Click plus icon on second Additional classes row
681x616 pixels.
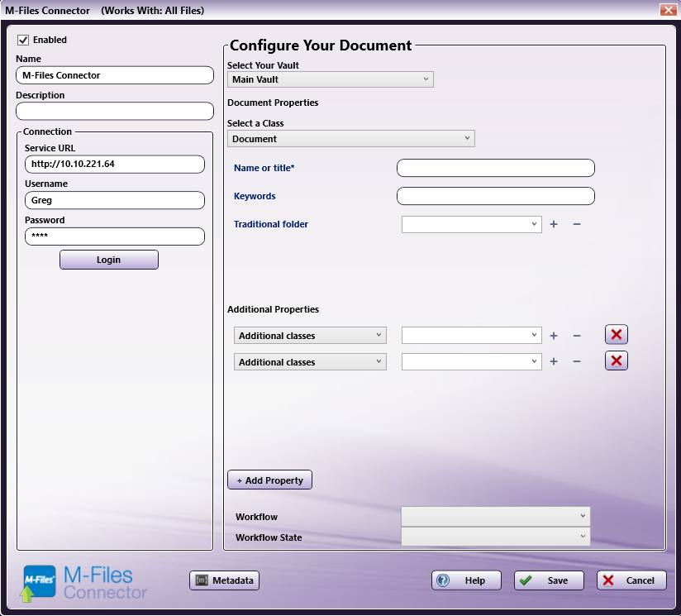point(554,361)
